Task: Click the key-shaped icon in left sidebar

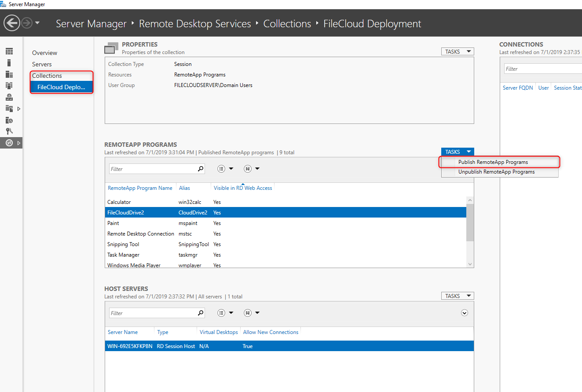Action: [9, 131]
